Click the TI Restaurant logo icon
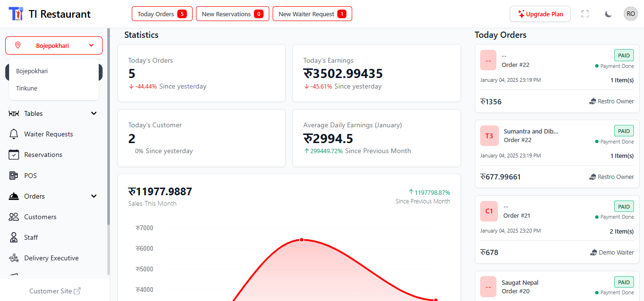Screen dimensions: 644x301 (x=16, y=14)
